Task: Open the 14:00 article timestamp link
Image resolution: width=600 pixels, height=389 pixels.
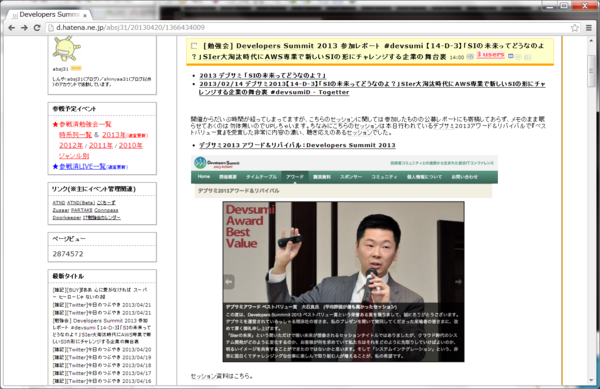Action: tap(457, 57)
